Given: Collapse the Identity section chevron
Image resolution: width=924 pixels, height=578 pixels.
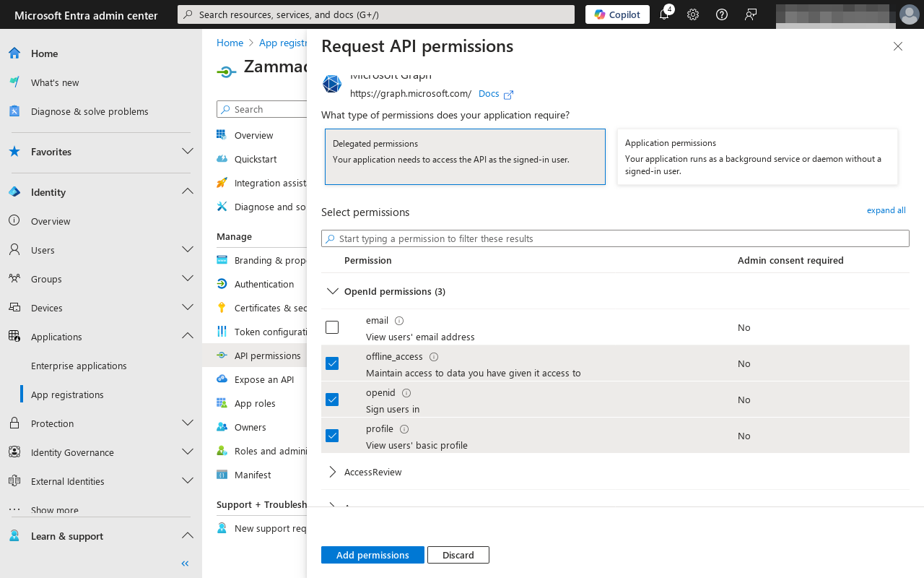Looking at the screenshot, I should point(188,191).
